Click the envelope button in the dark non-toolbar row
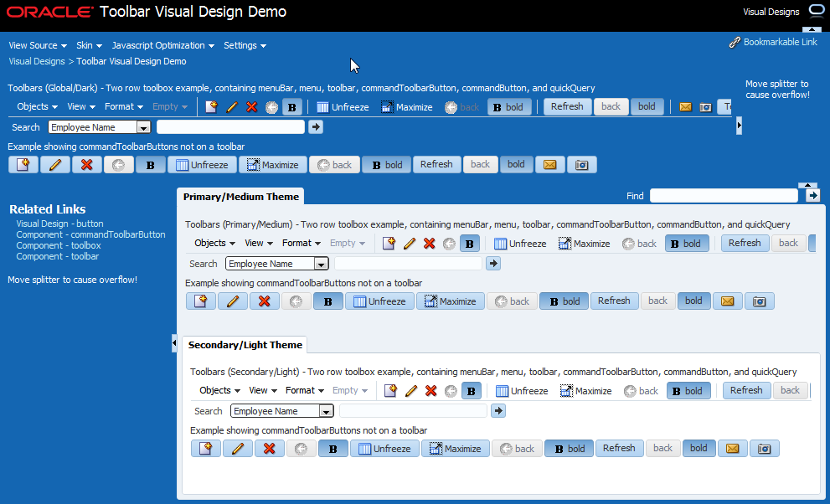 click(550, 164)
